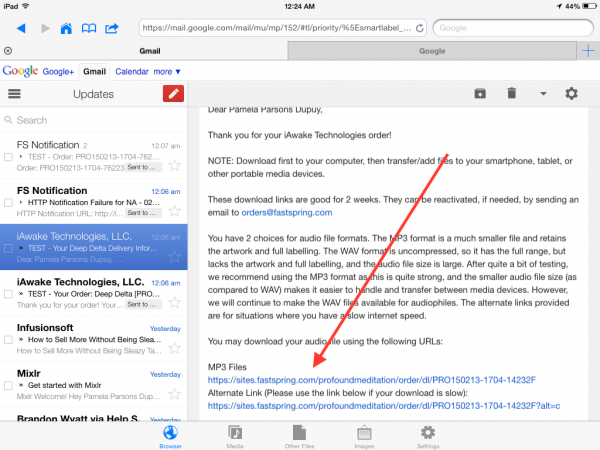The width and height of the screenshot is (600, 450).
Task: Compose a new email with red pencil
Action: 173,94
